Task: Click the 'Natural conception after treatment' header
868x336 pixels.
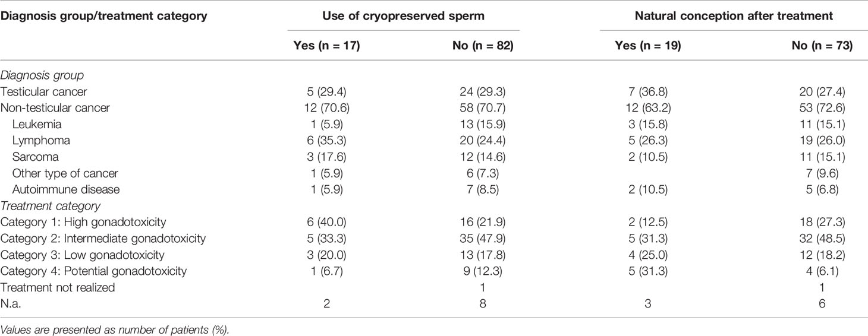Action: (715, 17)
